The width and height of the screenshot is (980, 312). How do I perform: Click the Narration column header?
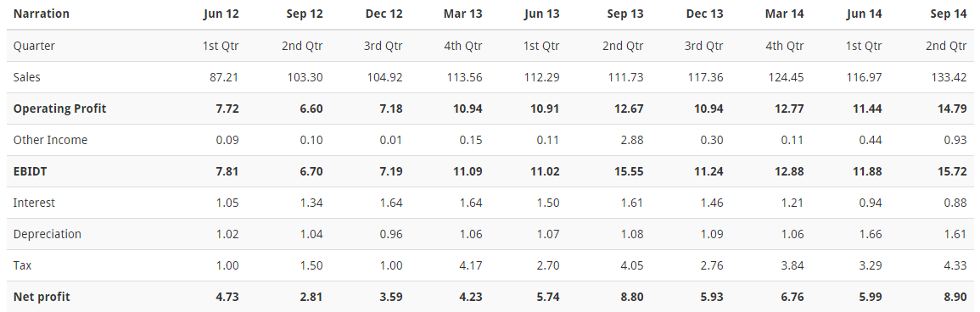42,14
